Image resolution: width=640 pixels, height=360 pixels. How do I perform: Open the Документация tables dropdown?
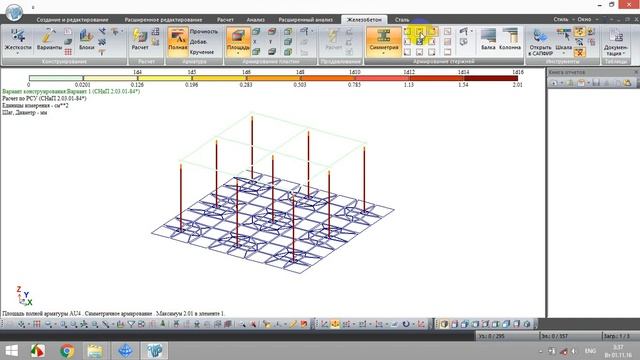tap(616, 42)
